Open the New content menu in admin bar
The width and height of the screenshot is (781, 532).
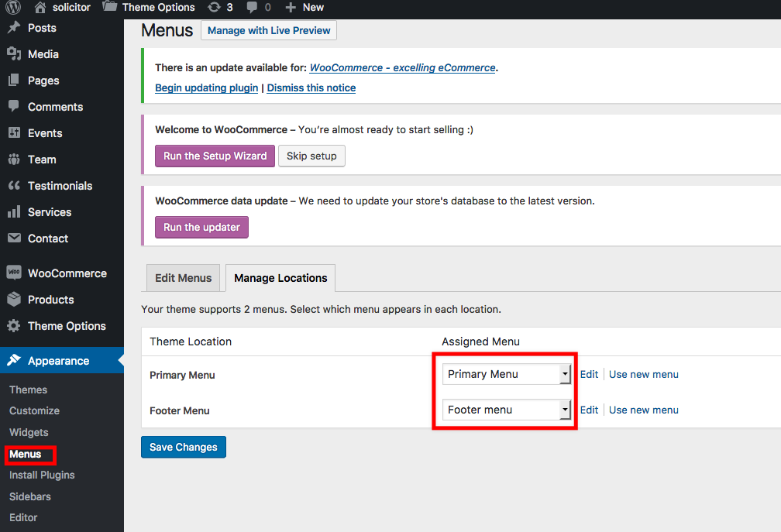click(304, 7)
